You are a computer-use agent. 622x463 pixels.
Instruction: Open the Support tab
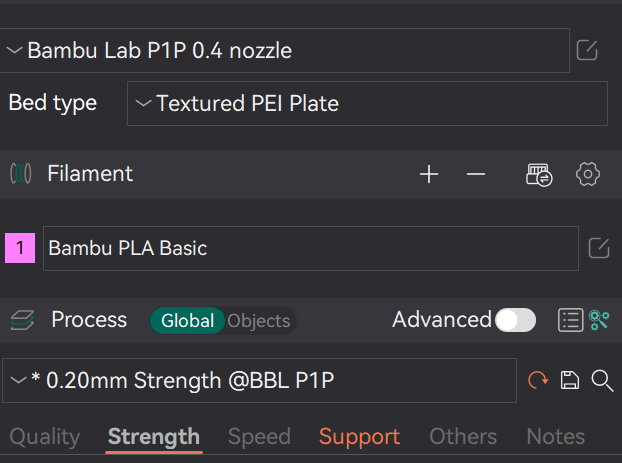tap(359, 436)
